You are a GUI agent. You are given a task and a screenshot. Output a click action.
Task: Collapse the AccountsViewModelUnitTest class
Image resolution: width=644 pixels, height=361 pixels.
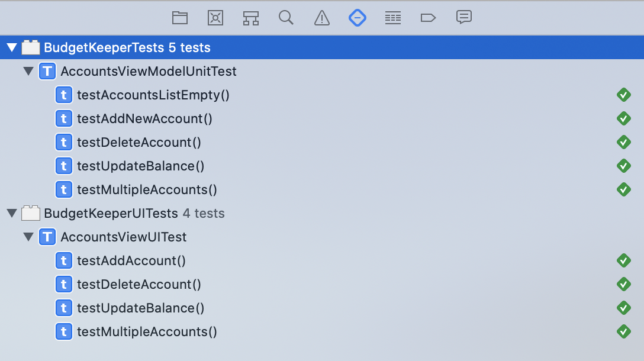point(28,71)
